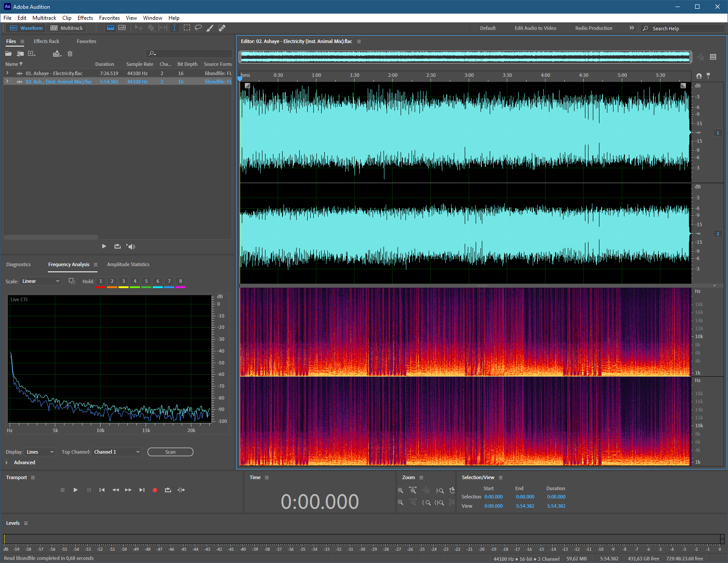Click Zoom In at In Point icon
This screenshot has height=563, width=728.
point(426,502)
